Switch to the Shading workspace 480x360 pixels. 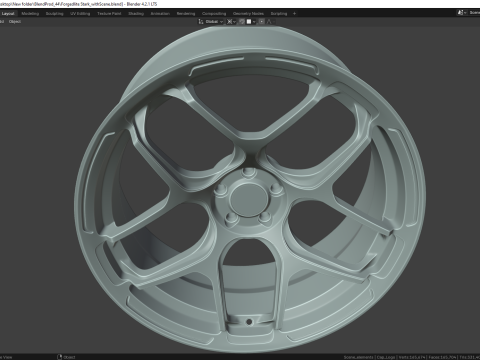pyautogui.click(x=136, y=14)
